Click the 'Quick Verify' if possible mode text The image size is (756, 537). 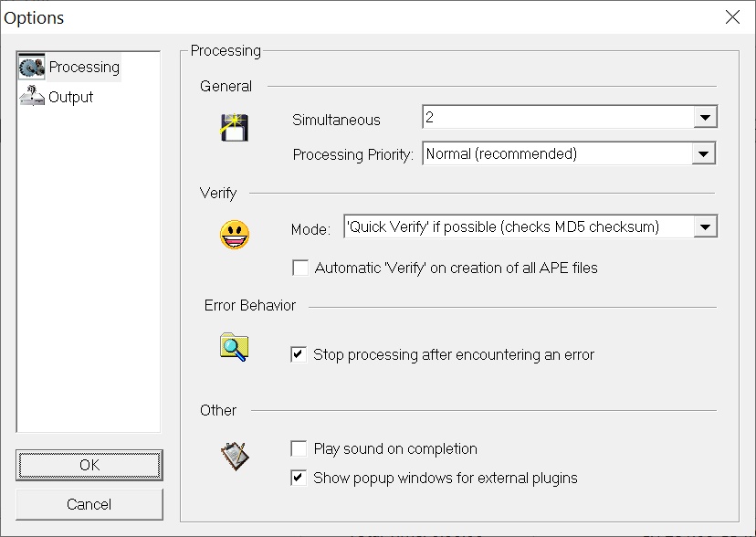click(x=503, y=226)
